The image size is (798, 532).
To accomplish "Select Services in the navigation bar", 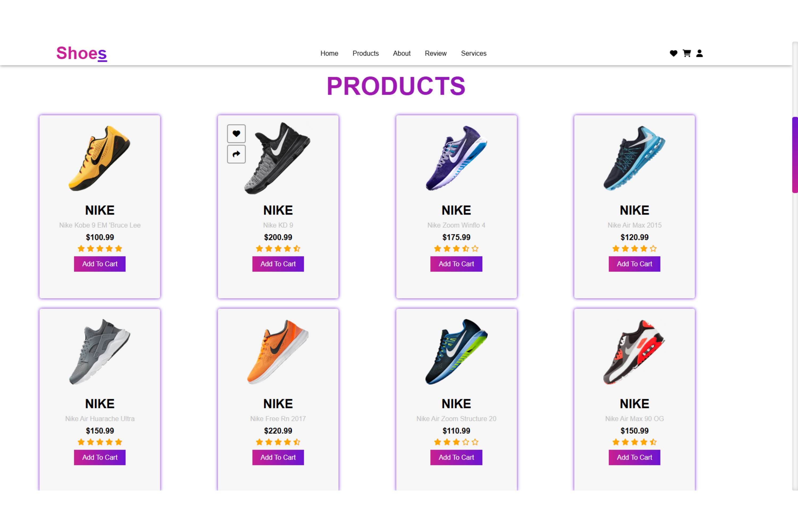I will pos(474,53).
